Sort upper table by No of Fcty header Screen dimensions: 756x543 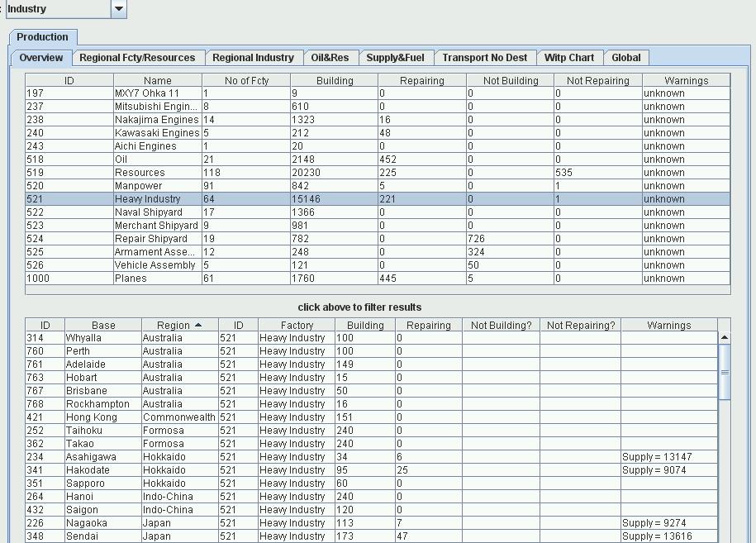point(246,80)
